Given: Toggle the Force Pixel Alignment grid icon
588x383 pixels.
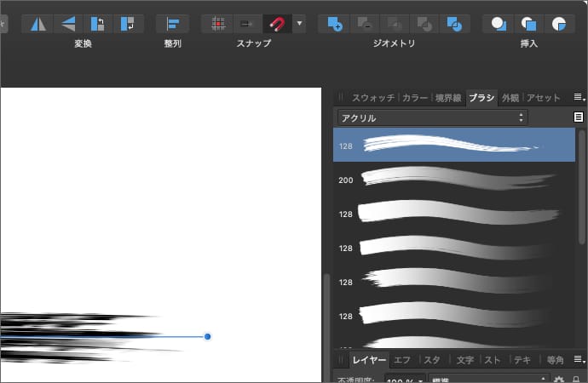Looking at the screenshot, I should coord(217,24).
